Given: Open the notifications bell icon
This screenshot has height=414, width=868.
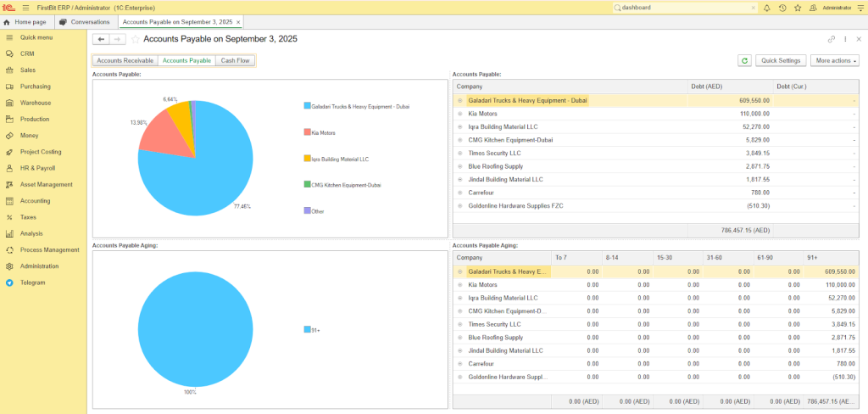Looking at the screenshot, I should click(x=767, y=8).
